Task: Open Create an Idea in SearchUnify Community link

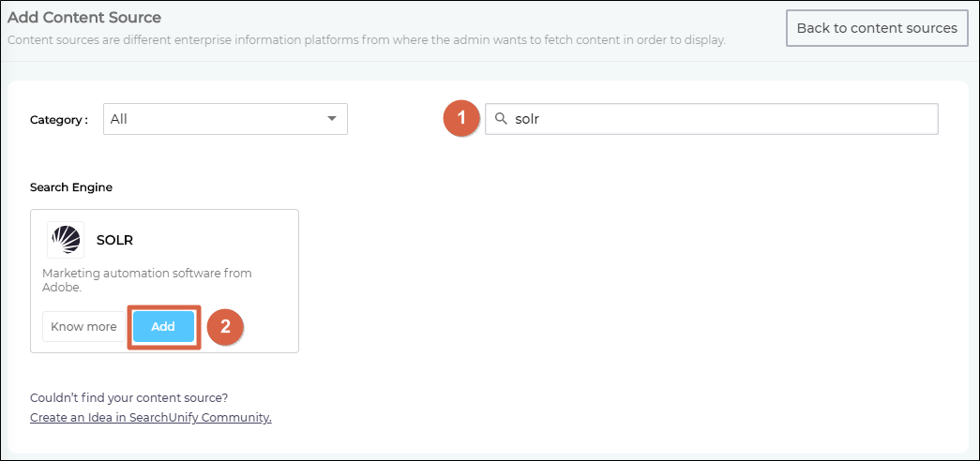Action: [151, 417]
